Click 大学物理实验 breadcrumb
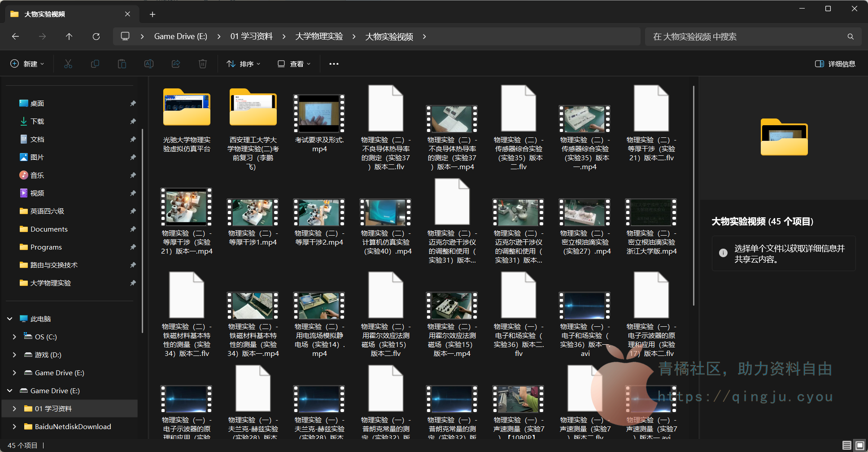Viewport: 868px width, 452px height. [319, 36]
